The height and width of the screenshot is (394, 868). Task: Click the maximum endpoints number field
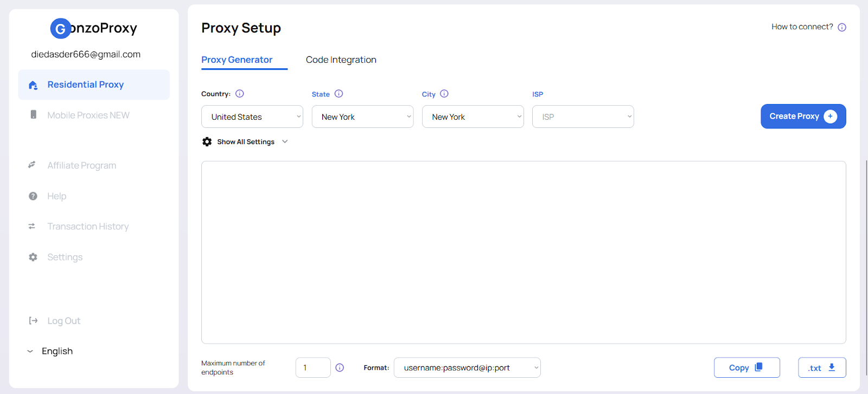coord(313,367)
